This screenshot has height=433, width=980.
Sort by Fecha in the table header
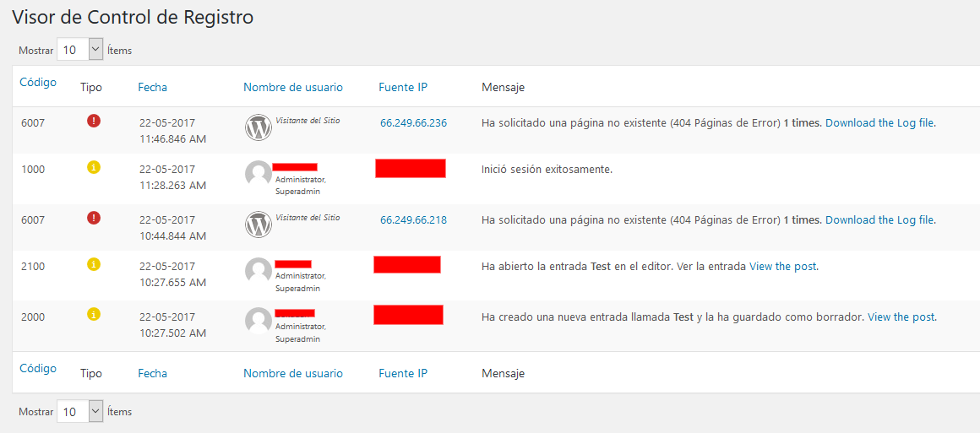coord(153,87)
